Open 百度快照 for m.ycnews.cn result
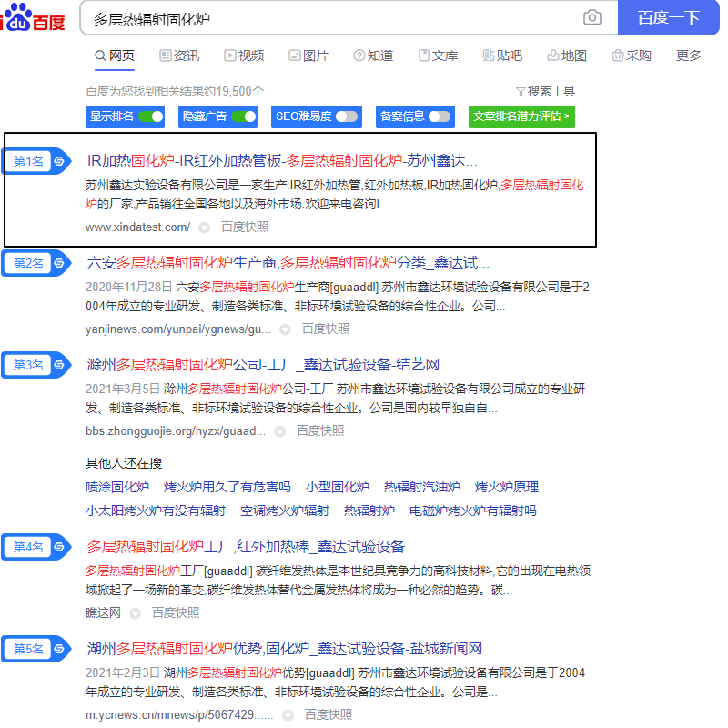 (x=329, y=714)
